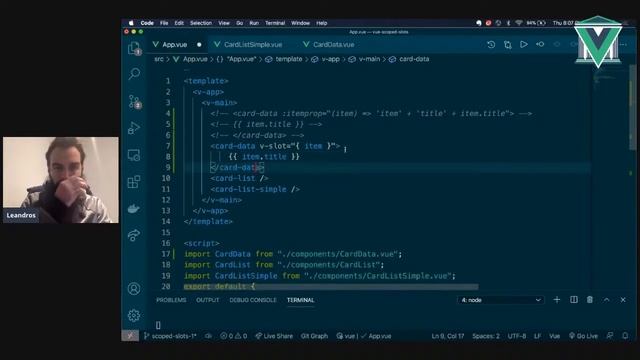Kill terminal with trash icon
The width and height of the screenshot is (640, 360).
click(x=590, y=300)
